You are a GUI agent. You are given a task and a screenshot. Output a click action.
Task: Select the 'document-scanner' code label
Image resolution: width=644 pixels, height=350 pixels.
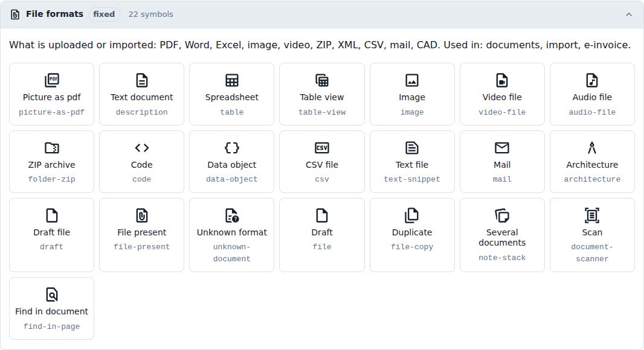592,253
